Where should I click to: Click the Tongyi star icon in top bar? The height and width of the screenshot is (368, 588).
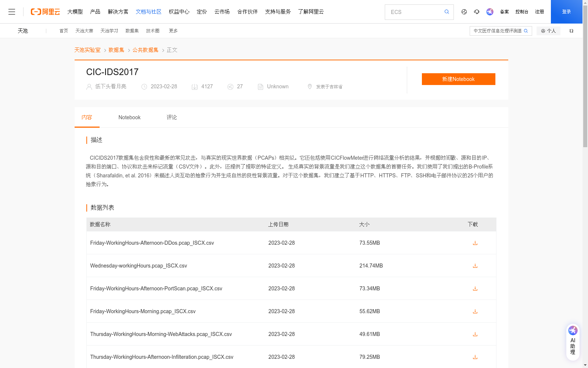point(490,12)
